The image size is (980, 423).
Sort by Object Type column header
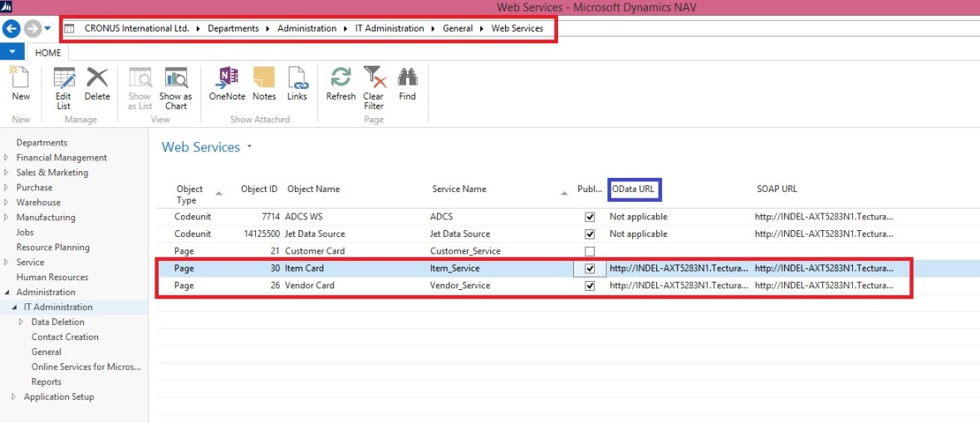coord(189,194)
